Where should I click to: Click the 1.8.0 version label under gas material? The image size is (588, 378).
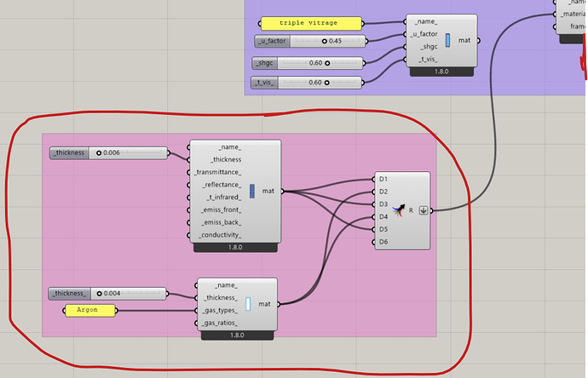click(x=237, y=335)
